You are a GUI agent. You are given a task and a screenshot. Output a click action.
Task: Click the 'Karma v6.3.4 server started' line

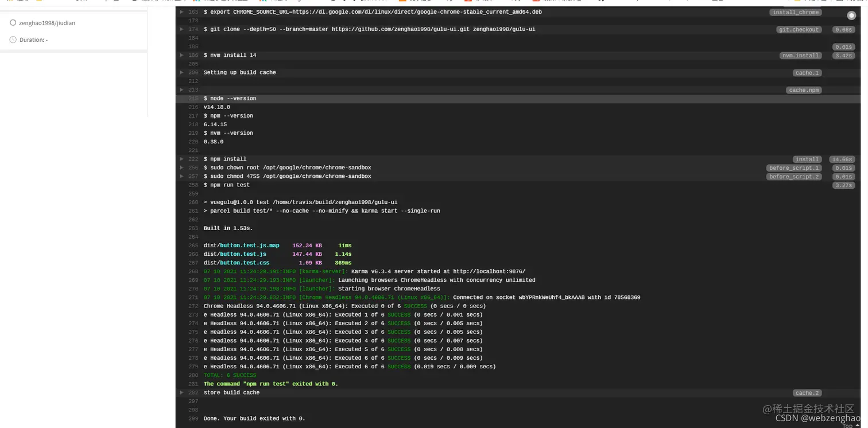[364, 271]
